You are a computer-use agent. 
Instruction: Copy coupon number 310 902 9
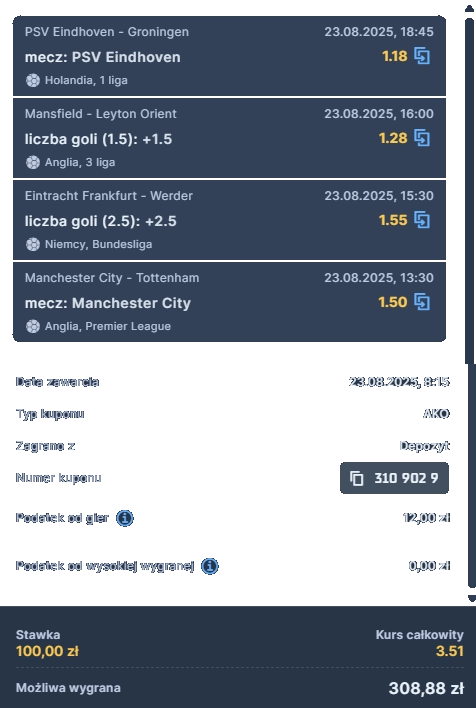[394, 478]
